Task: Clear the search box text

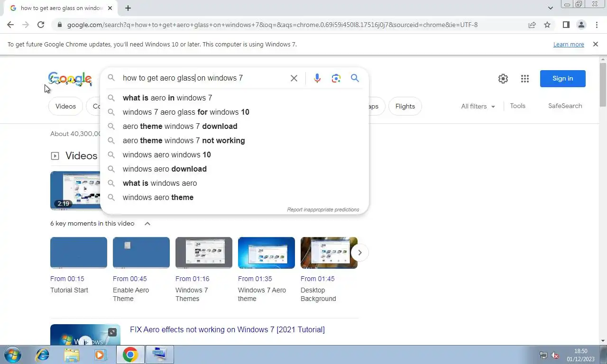Action: click(x=294, y=78)
